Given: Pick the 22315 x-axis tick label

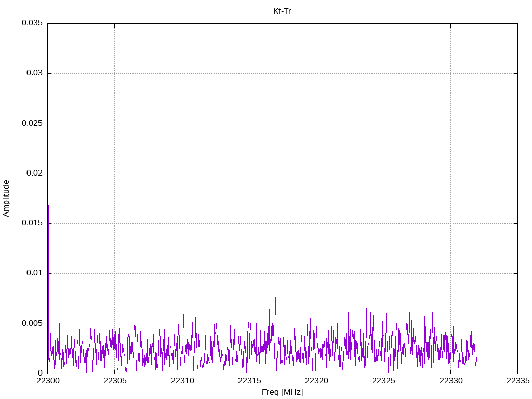Looking at the screenshot, I should click(249, 381).
